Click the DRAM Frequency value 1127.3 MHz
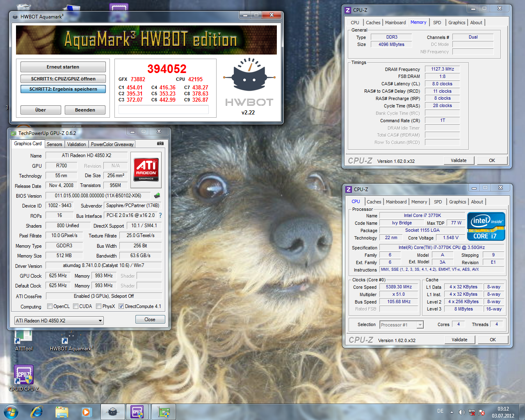Screen dimensions: 525x420 pyautogui.click(x=442, y=69)
